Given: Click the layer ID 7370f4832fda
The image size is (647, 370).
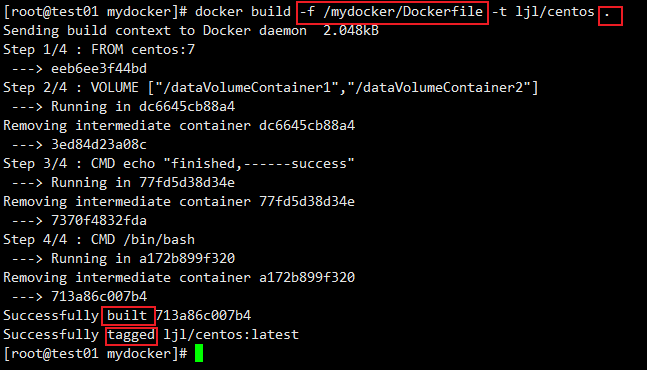Looking at the screenshot, I should tap(99, 221).
